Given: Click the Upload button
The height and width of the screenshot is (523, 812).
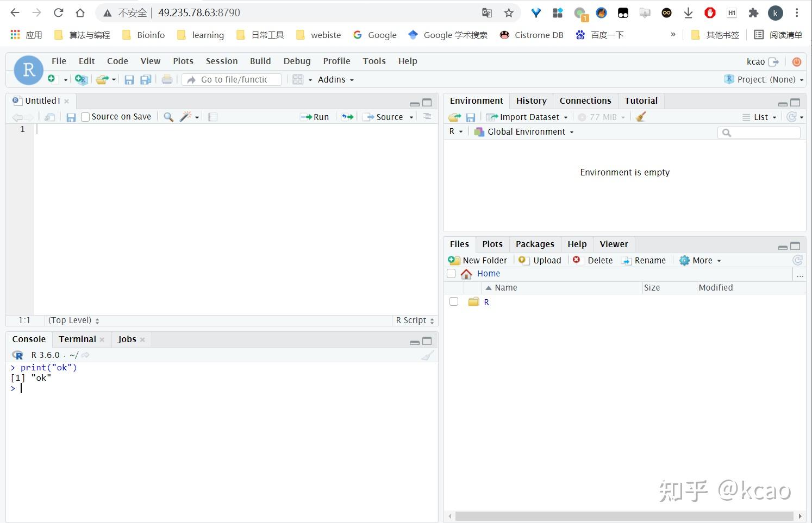Looking at the screenshot, I should pyautogui.click(x=540, y=260).
